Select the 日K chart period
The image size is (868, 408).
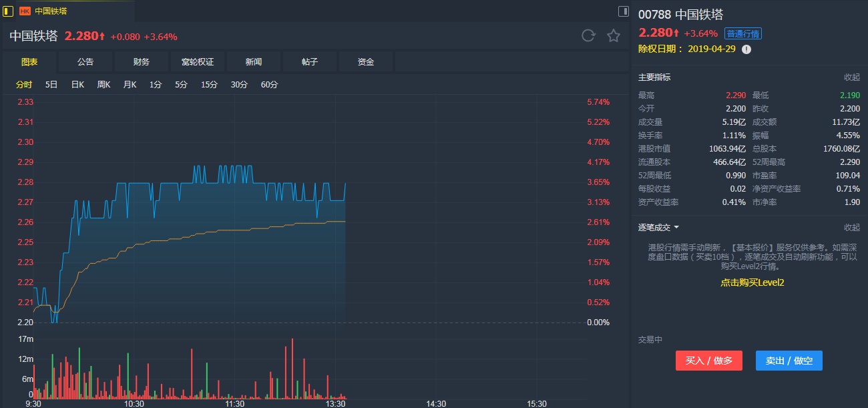tap(77, 85)
